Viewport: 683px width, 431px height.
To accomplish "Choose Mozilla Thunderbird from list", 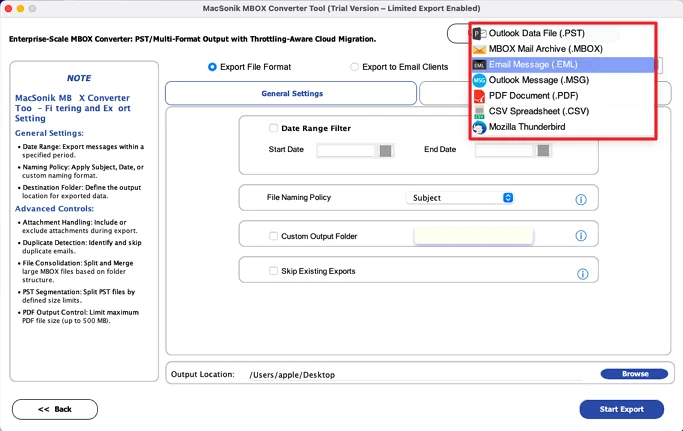I will pos(563,127).
